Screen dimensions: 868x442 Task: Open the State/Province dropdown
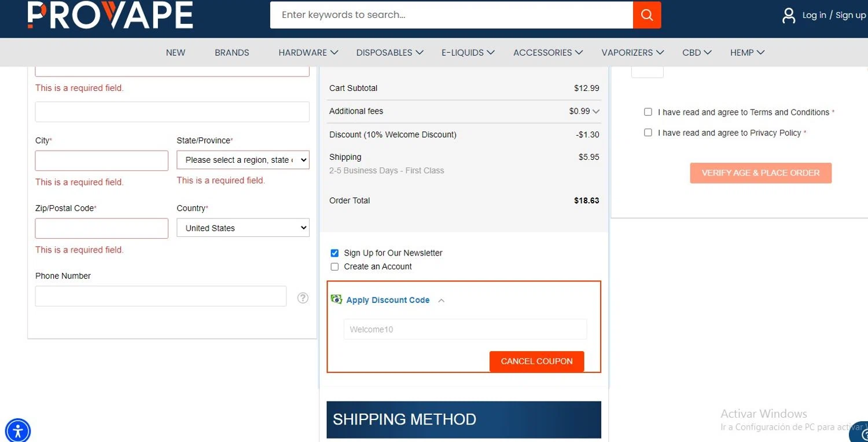click(243, 160)
